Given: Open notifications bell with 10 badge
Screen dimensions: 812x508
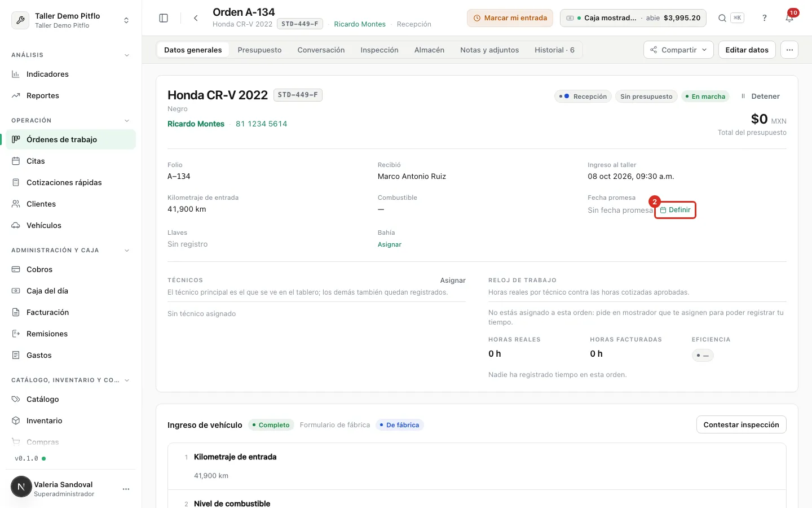Looking at the screenshot, I should [789, 18].
